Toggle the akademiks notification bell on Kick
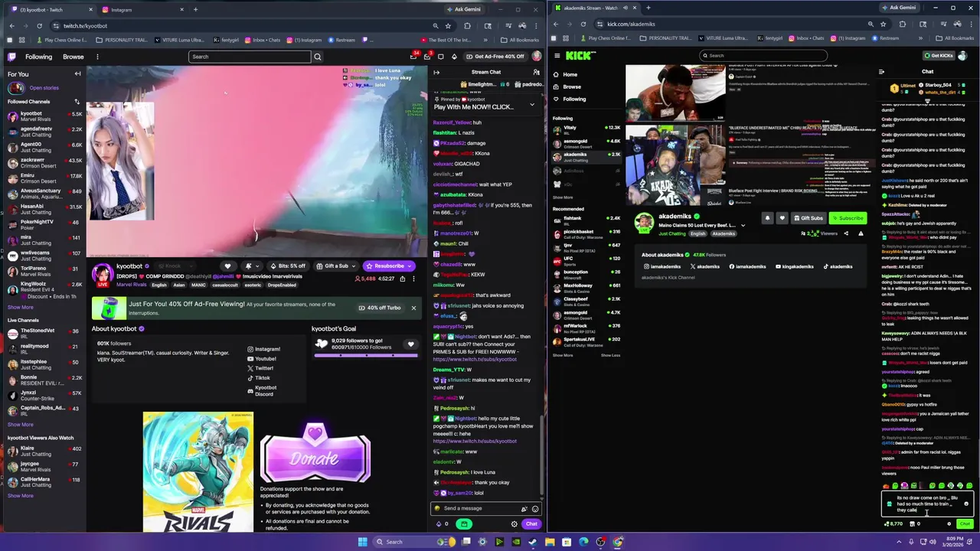Viewport: 980px width, 551px height. coord(767,218)
